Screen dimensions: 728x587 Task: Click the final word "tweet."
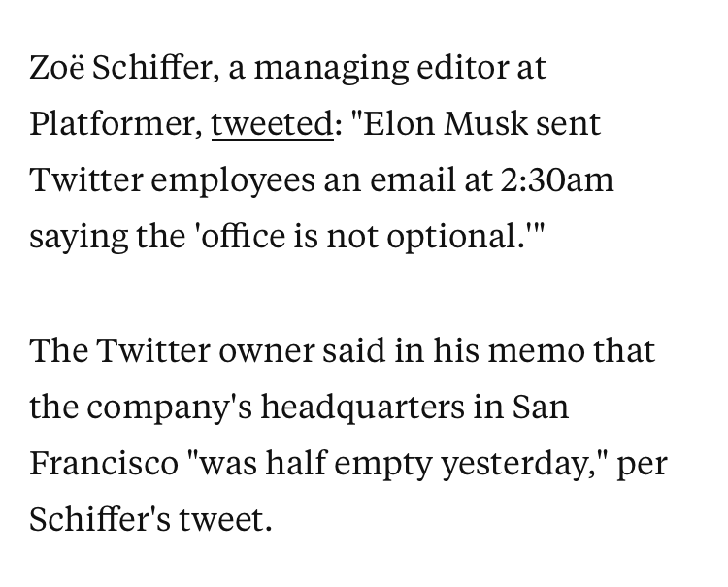point(225,520)
